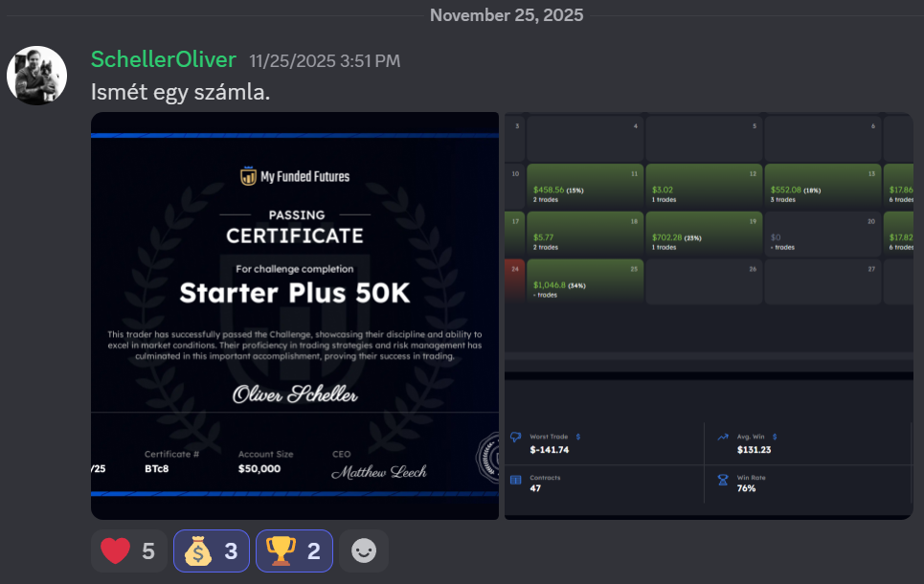
Task: Click the Avg. Win trend icon
Action: 723,437
